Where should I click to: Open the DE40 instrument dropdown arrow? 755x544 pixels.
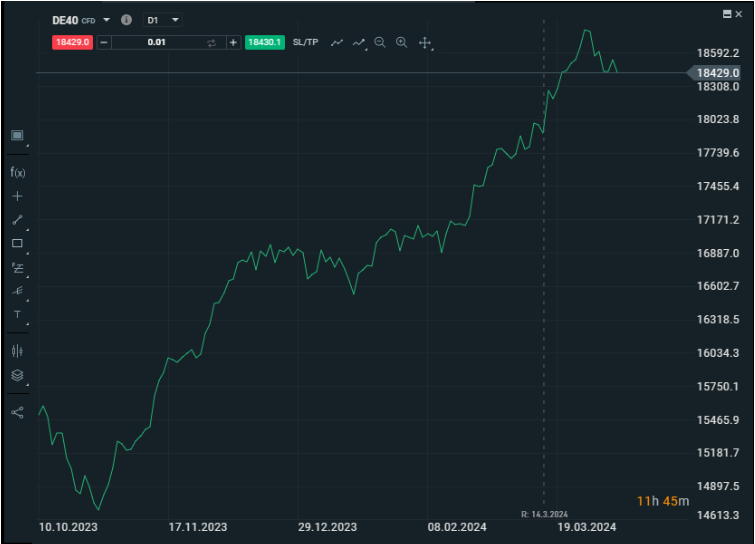click(106, 20)
